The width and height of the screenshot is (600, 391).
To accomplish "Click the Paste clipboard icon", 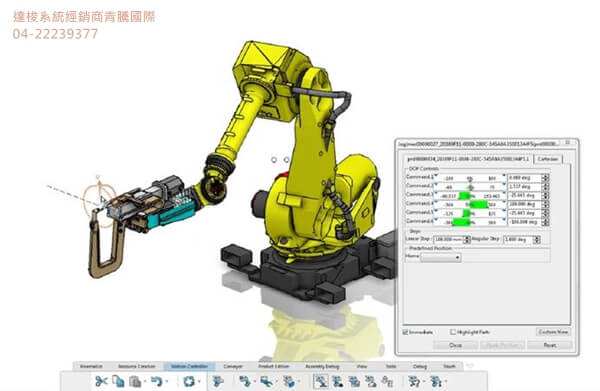I will tap(135, 381).
